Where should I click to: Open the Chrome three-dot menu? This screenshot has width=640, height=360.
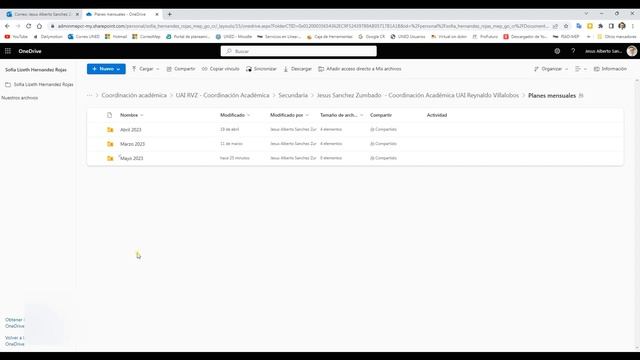(x=633, y=26)
